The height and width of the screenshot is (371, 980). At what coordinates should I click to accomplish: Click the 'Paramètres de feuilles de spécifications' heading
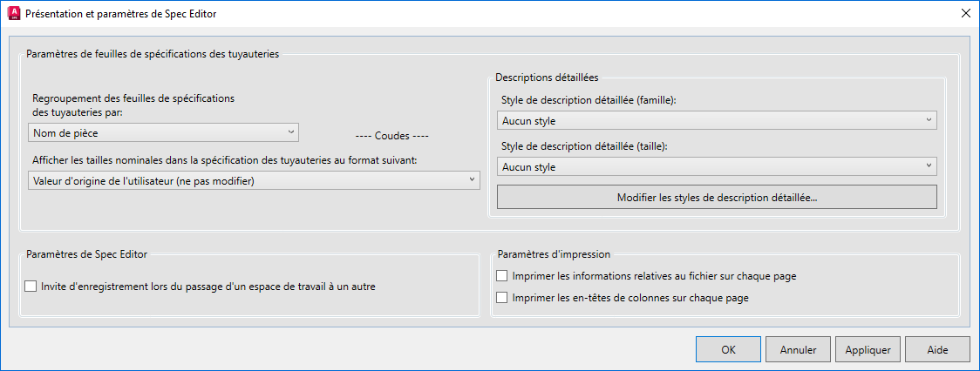pyautogui.click(x=153, y=54)
